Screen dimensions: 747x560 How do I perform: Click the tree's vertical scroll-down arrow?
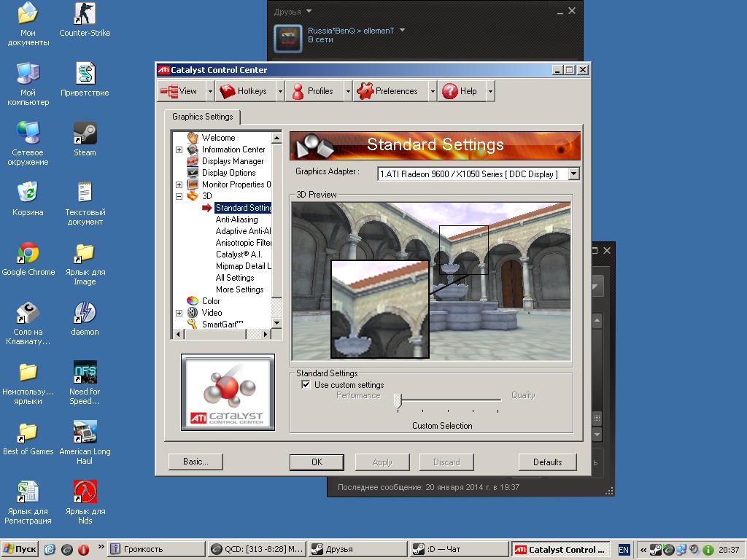pyautogui.click(x=276, y=323)
